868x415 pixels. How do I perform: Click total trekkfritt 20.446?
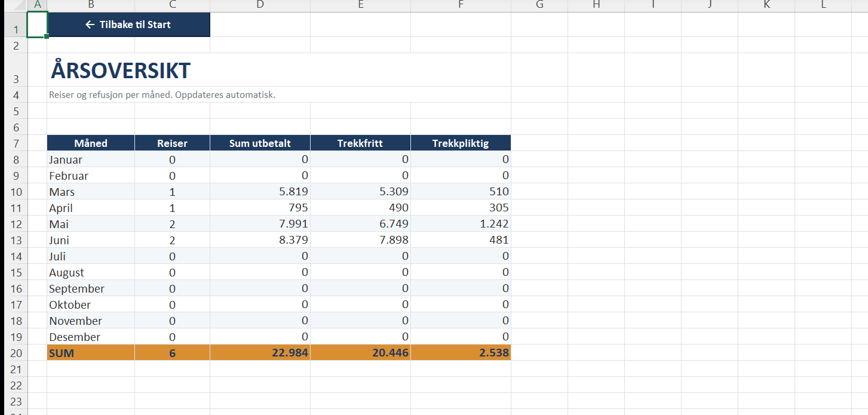click(x=360, y=353)
